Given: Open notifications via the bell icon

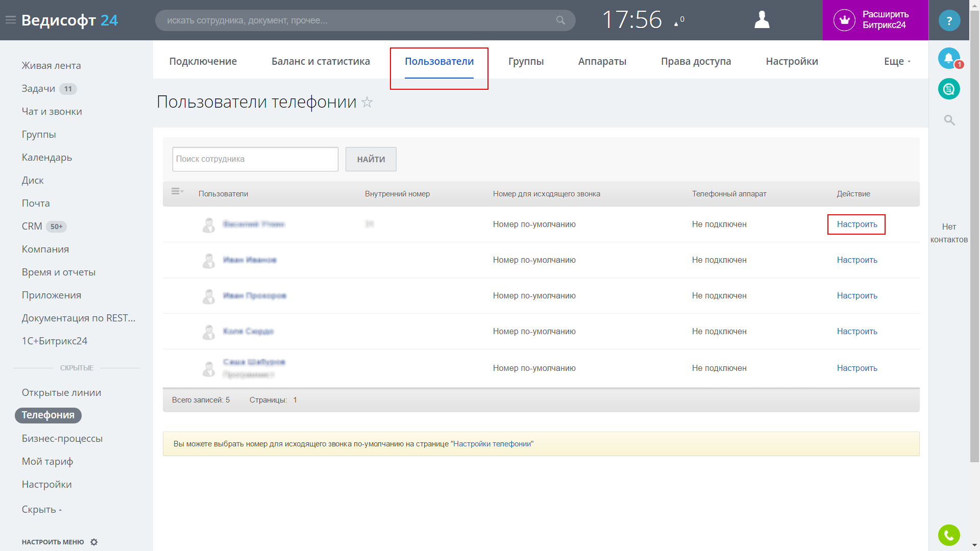Looking at the screenshot, I should pos(949,58).
